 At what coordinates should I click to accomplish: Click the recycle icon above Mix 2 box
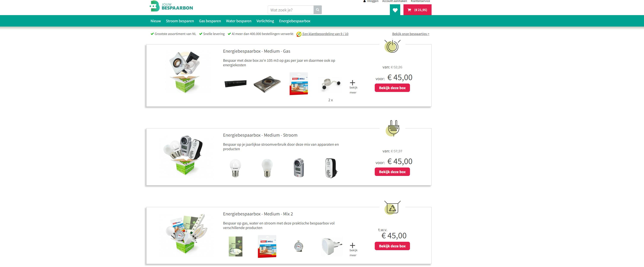click(x=392, y=208)
